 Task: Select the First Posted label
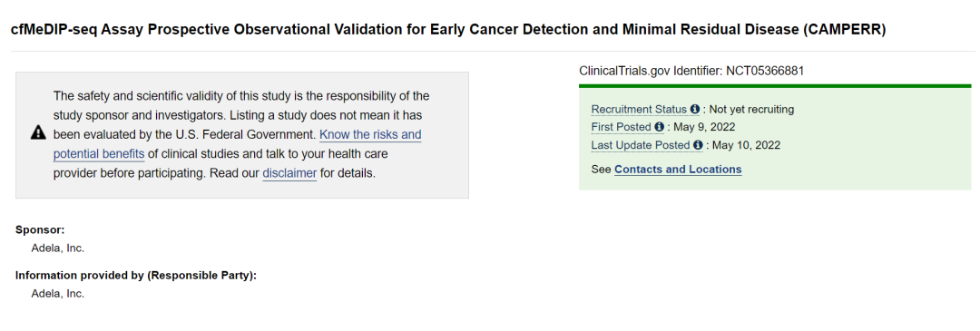pyautogui.click(x=622, y=127)
